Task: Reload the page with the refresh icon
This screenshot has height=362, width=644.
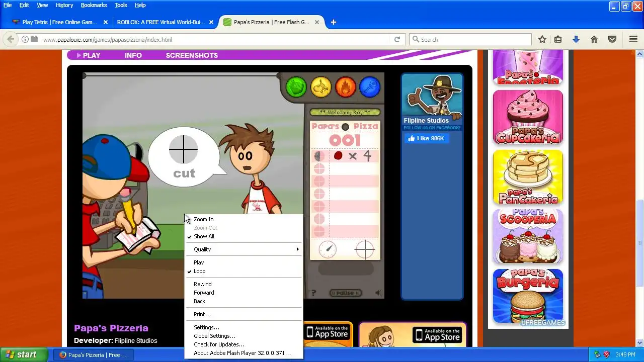Action: [397, 39]
